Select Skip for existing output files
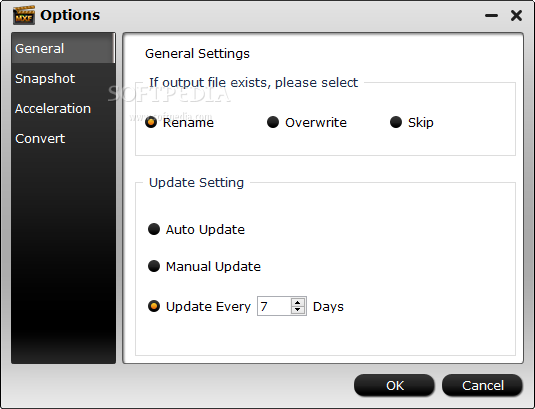 click(x=396, y=122)
